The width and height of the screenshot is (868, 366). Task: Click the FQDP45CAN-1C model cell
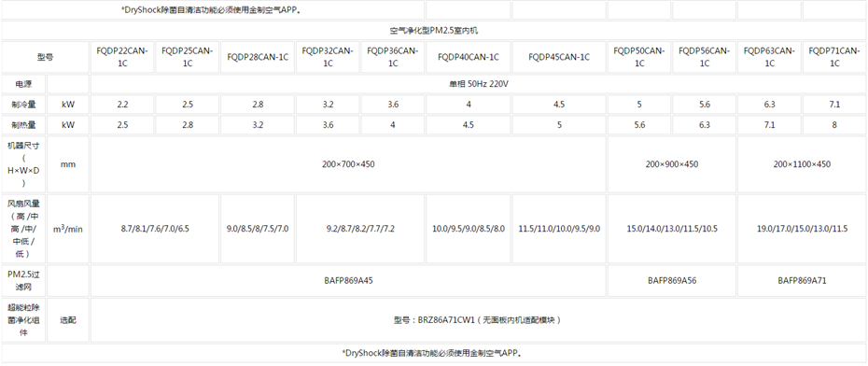(559, 57)
